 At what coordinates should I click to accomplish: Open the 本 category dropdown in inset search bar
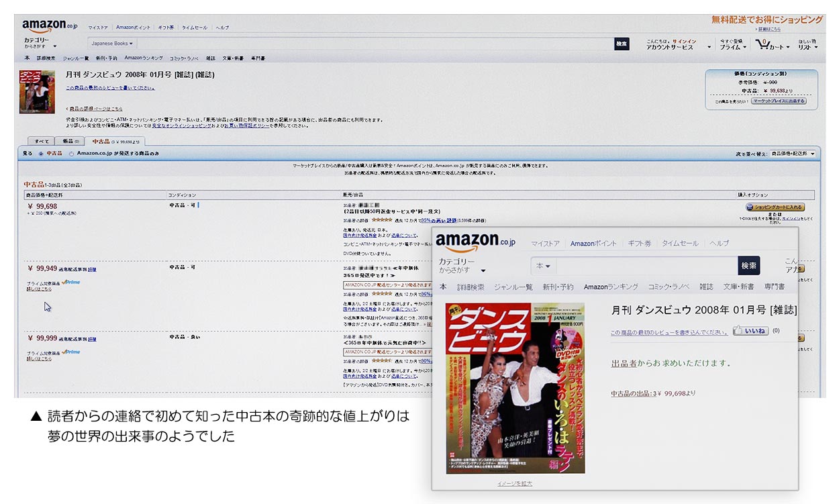click(x=543, y=266)
